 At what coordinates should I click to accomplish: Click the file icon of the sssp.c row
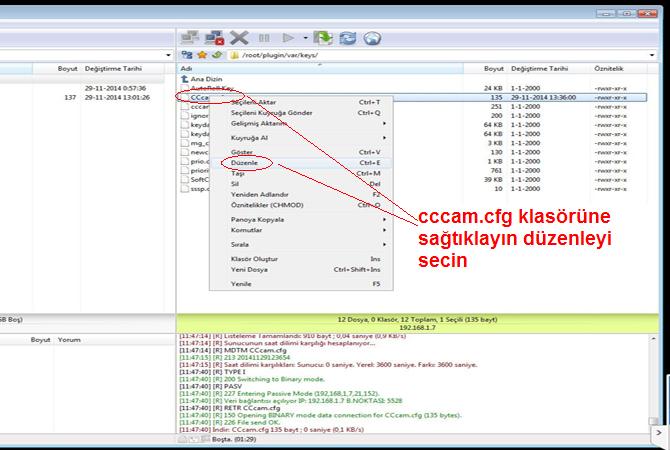[185, 189]
